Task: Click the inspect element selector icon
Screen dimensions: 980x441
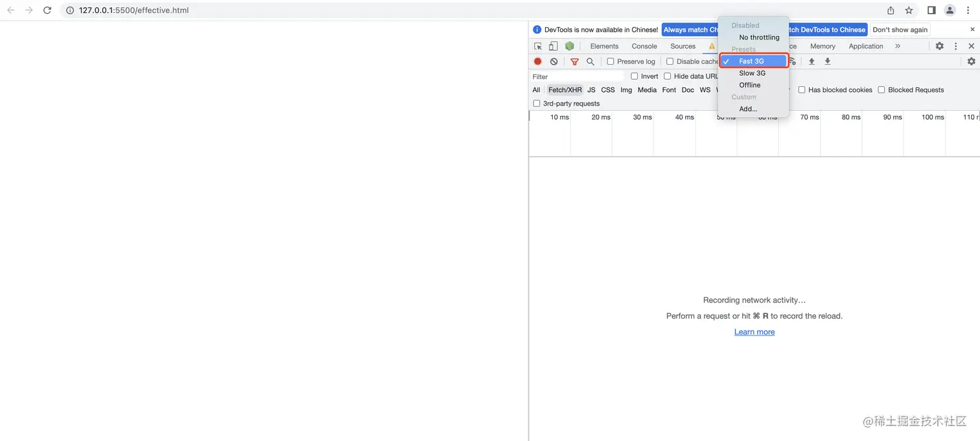Action: (538, 46)
